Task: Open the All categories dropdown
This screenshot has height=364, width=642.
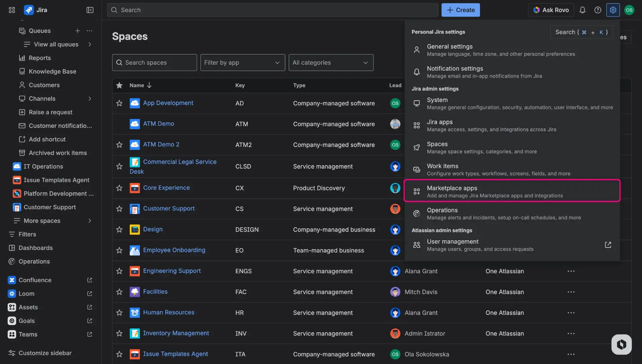Action: [x=330, y=62]
